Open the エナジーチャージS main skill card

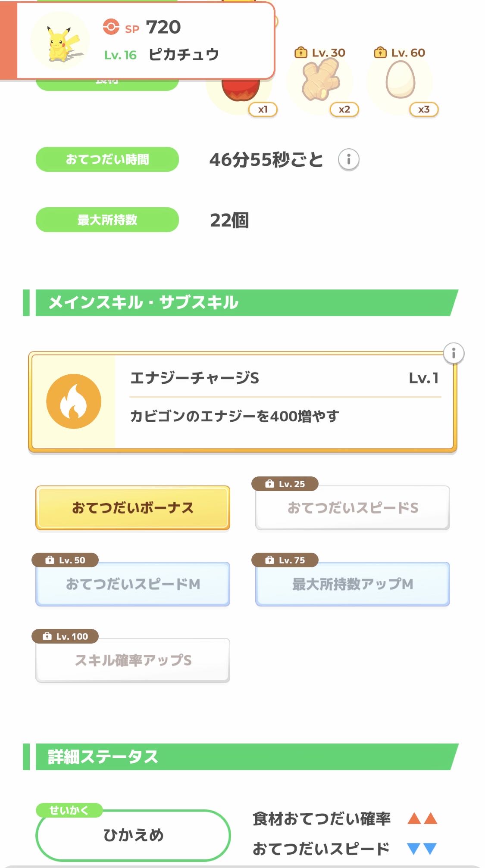coord(285,401)
